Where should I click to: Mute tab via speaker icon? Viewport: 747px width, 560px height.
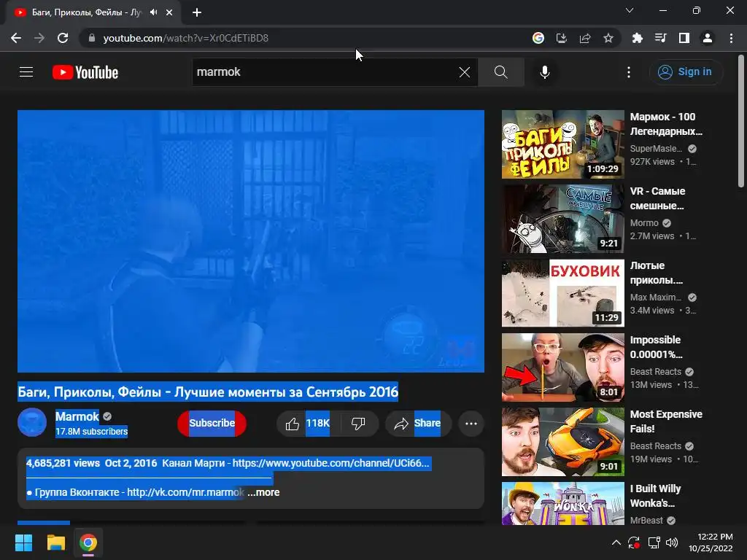click(153, 12)
